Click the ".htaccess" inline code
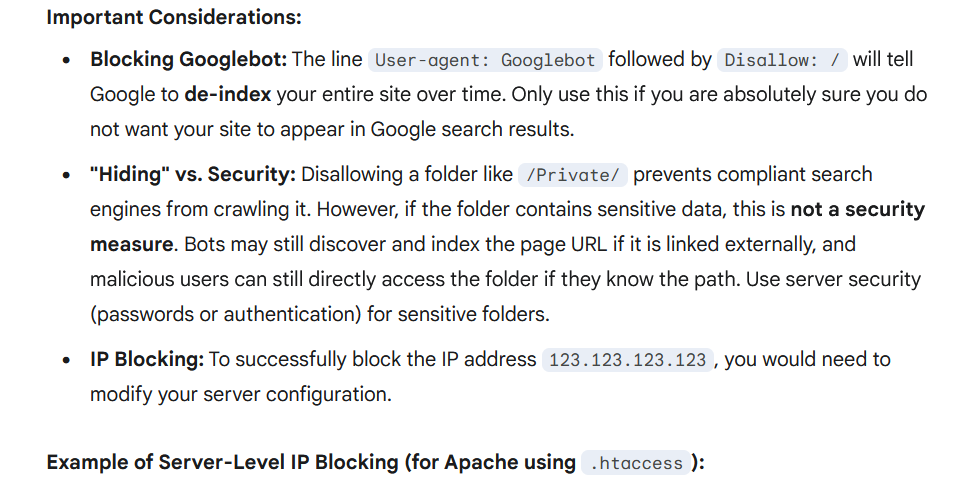968x480 pixels. [x=637, y=463]
